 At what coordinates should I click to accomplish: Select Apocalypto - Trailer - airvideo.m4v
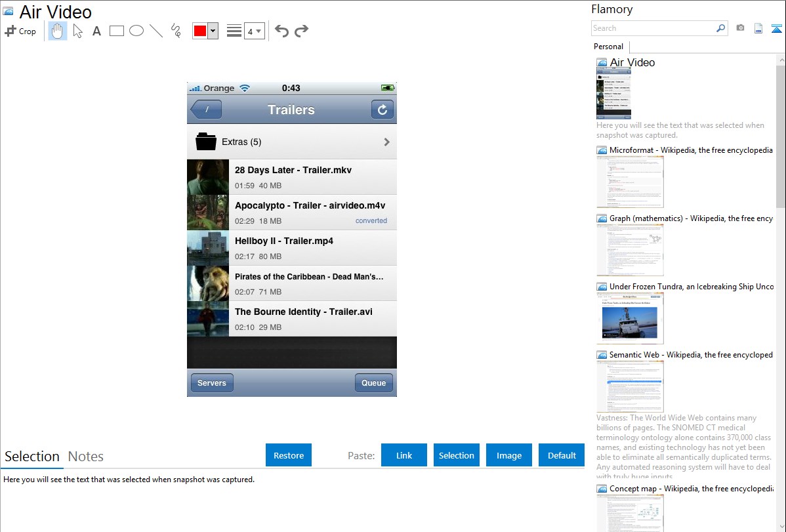[292, 213]
